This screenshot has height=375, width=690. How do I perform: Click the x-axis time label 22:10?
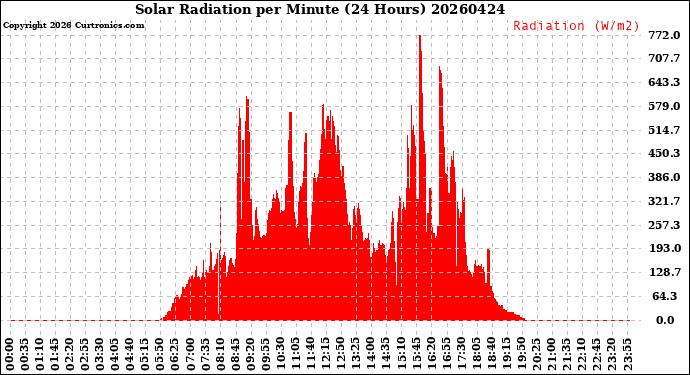click(582, 355)
